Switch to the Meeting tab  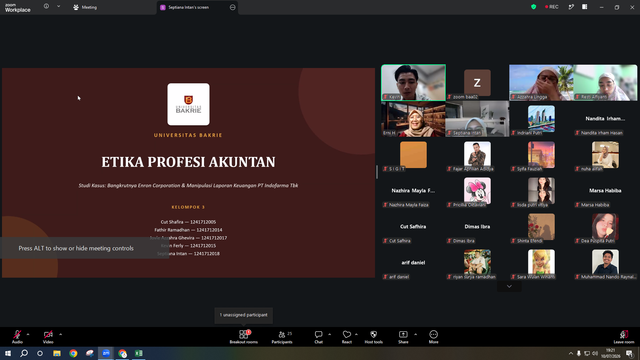(85, 7)
